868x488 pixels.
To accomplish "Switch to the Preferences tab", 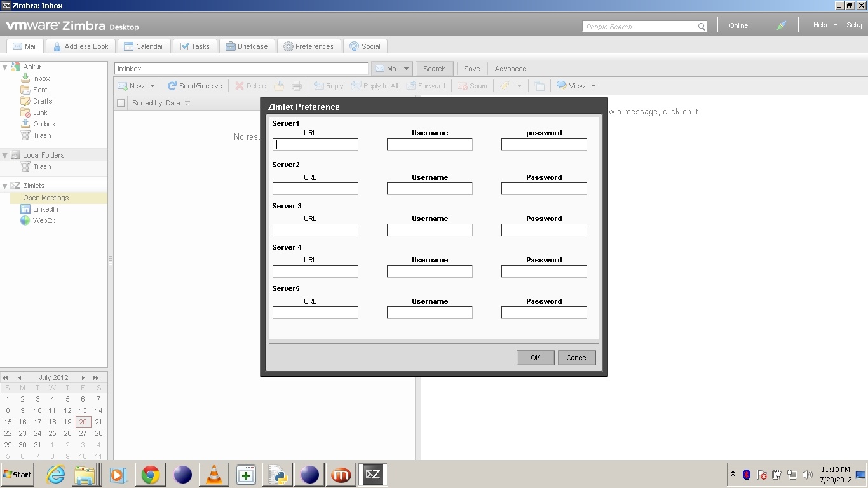I will click(x=308, y=46).
